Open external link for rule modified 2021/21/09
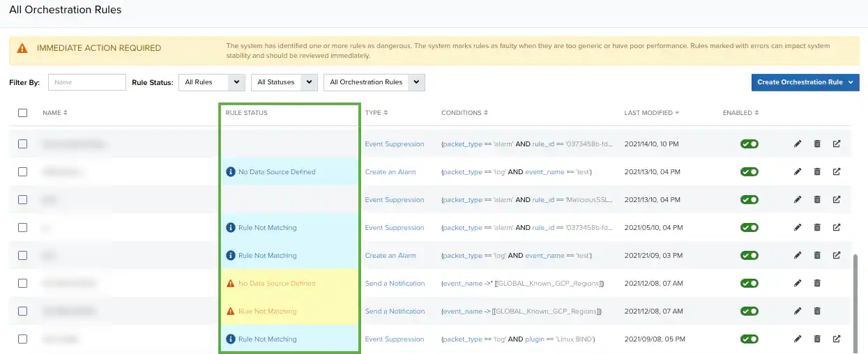Viewport: 868px width, 354px height. tap(837, 256)
